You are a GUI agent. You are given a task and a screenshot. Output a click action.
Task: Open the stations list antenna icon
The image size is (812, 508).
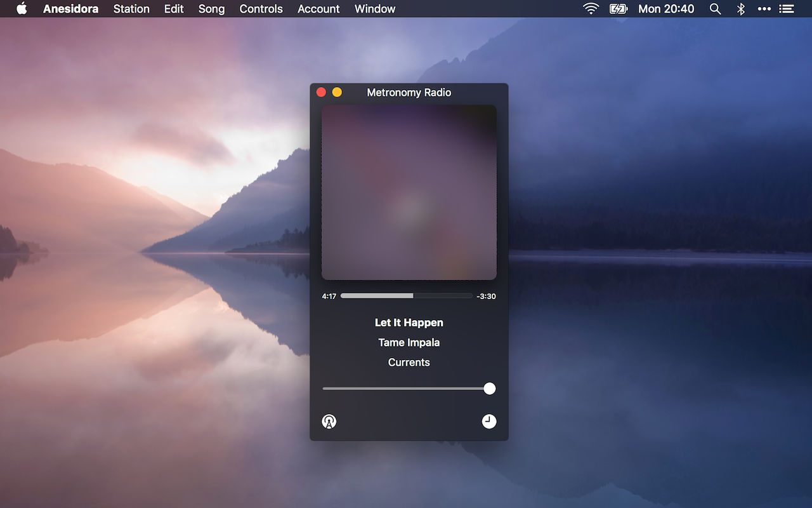tap(329, 421)
